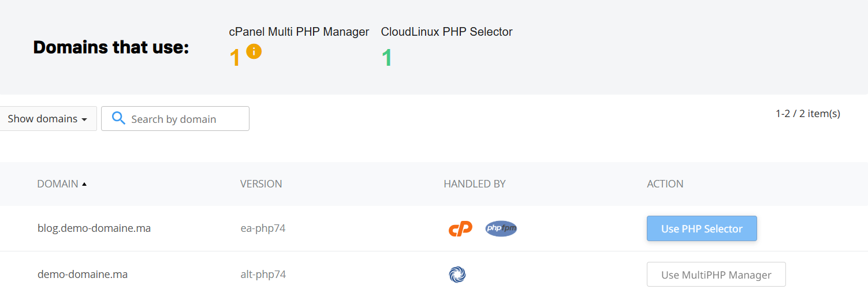The image size is (868, 293).
Task: Open the Show domains dropdown
Action: (x=47, y=119)
